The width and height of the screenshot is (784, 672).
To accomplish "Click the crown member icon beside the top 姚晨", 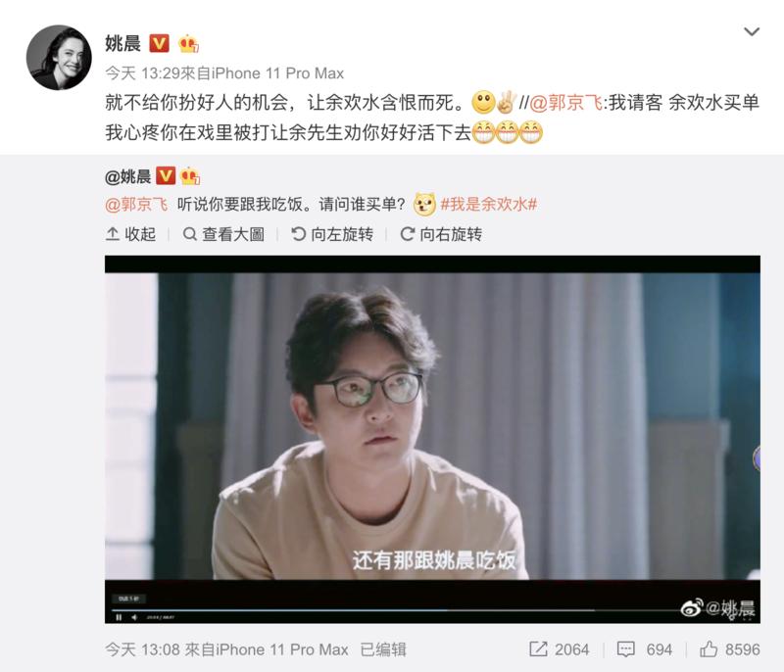I will [188, 43].
